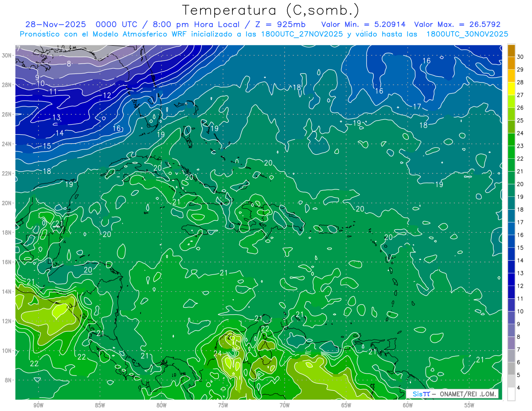532x411 pixels.
Task: Click the "90W" longitude axis label
Action: click(39, 405)
